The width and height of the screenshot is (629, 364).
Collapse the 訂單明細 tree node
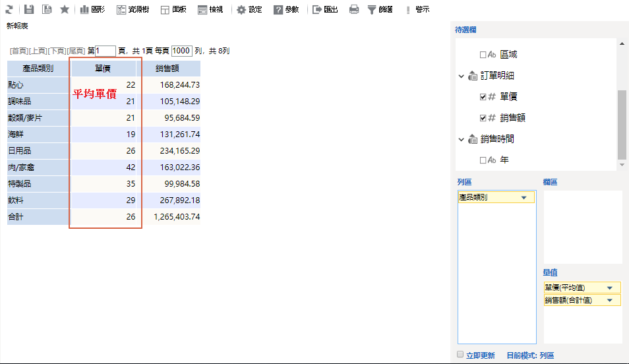pyautogui.click(x=462, y=76)
